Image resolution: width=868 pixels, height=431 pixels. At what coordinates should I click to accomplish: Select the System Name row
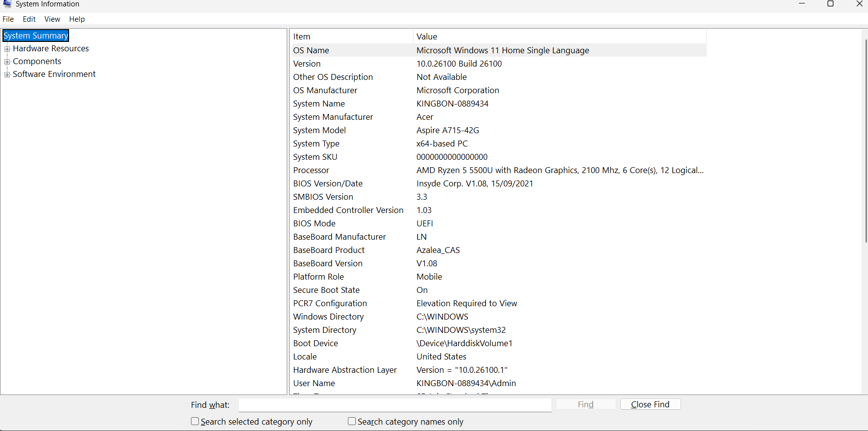point(499,104)
